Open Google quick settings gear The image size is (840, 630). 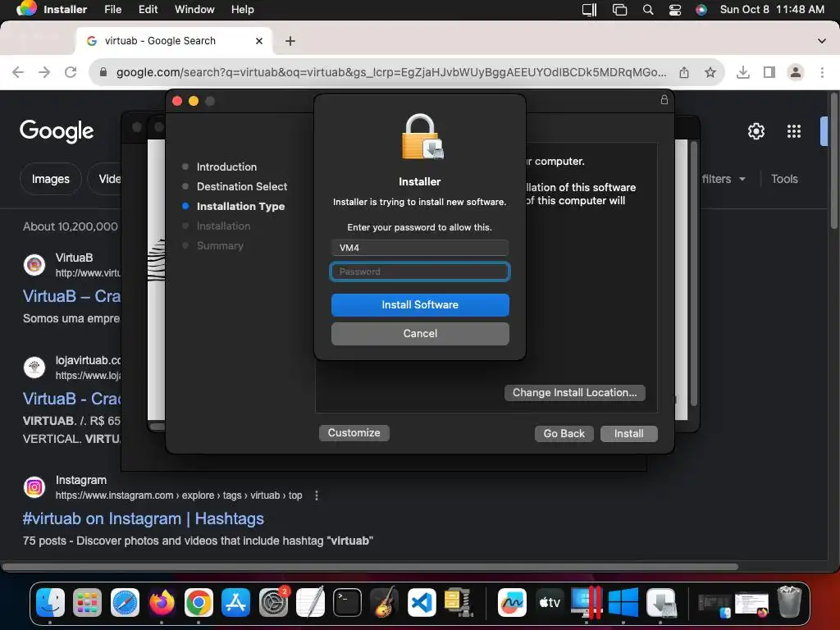[756, 131]
